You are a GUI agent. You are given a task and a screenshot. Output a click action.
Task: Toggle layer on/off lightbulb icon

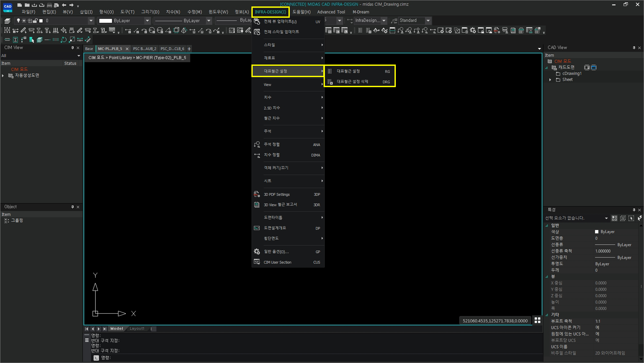[18, 21]
